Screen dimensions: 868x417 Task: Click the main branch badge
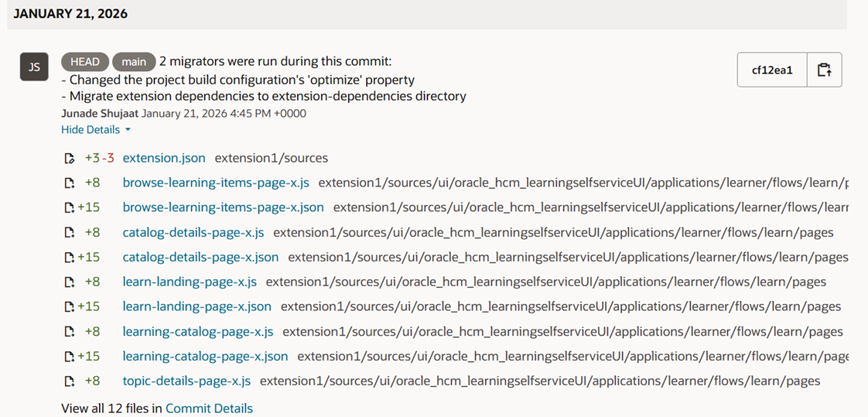pyautogui.click(x=134, y=62)
